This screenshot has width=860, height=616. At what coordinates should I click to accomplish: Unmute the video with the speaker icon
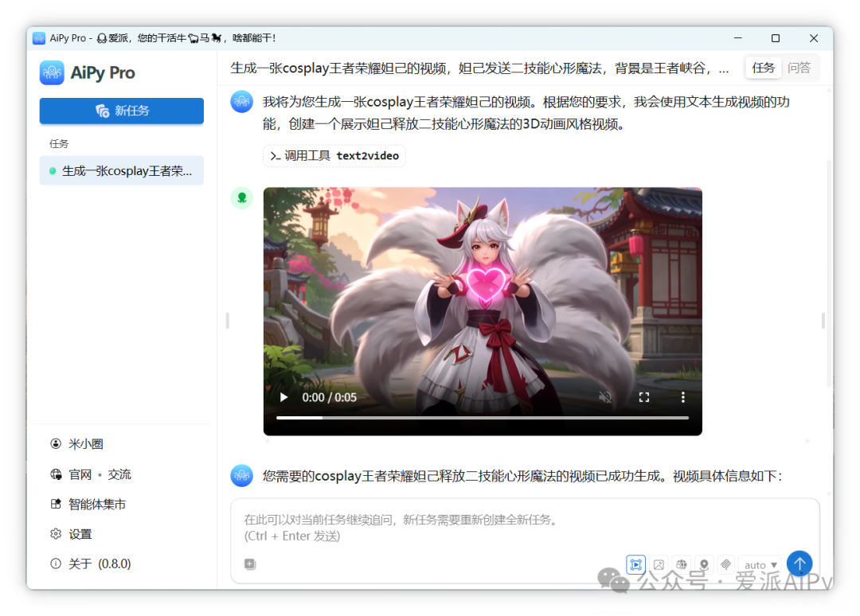click(x=605, y=397)
